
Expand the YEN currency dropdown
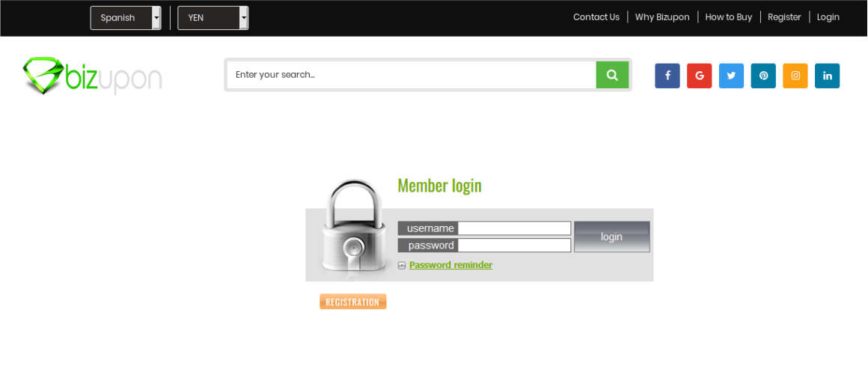click(213, 18)
